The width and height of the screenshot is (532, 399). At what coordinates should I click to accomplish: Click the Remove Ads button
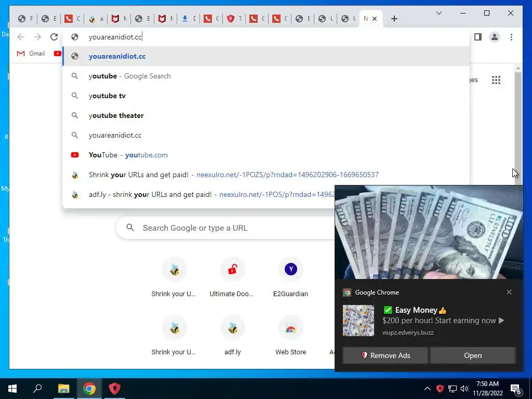click(x=385, y=355)
